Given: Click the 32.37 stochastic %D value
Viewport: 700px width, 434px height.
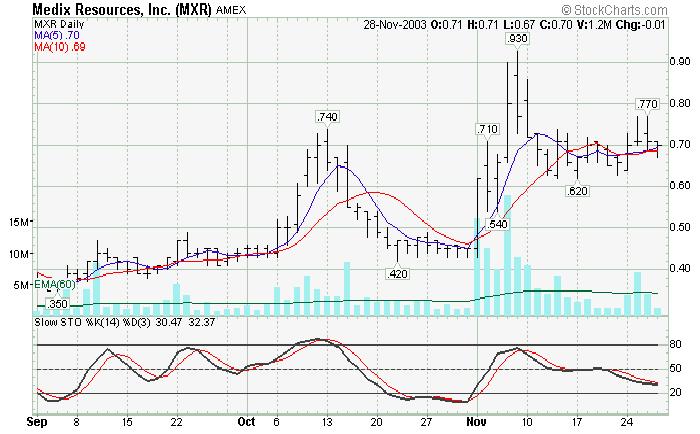Looking at the screenshot, I should (202, 322).
